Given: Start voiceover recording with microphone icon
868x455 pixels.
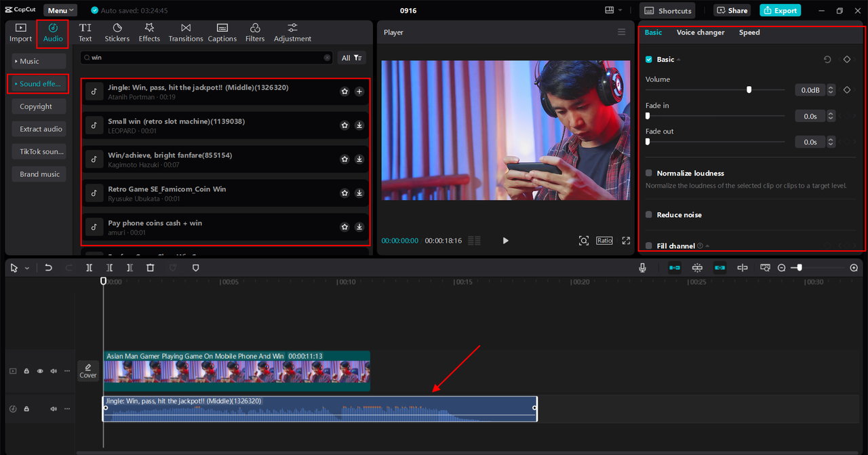Looking at the screenshot, I should click(x=642, y=268).
